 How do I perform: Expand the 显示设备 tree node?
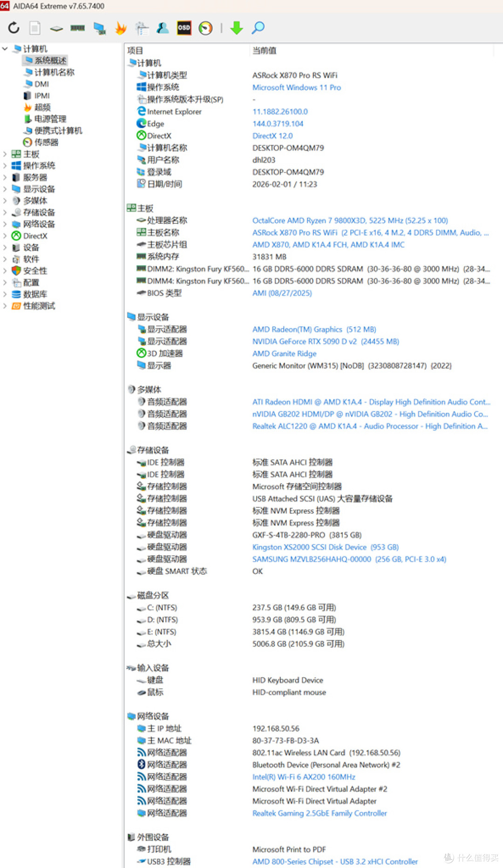click(x=5, y=189)
